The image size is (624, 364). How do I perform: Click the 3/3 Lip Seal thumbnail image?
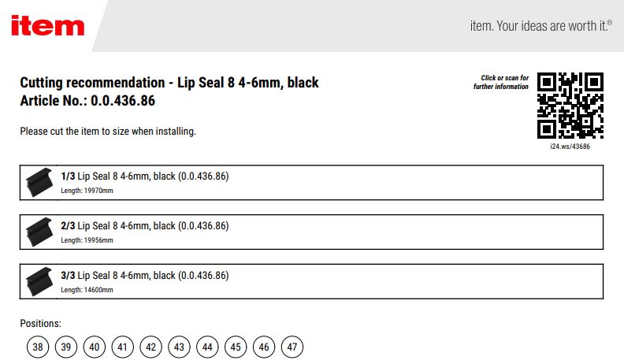click(38, 281)
